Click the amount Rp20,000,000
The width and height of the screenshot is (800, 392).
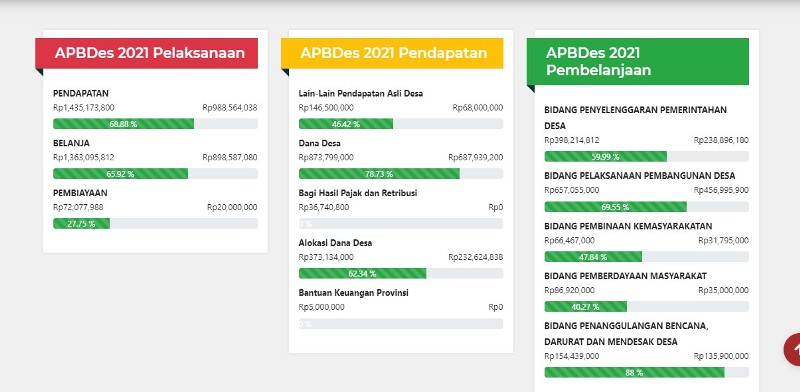point(232,207)
